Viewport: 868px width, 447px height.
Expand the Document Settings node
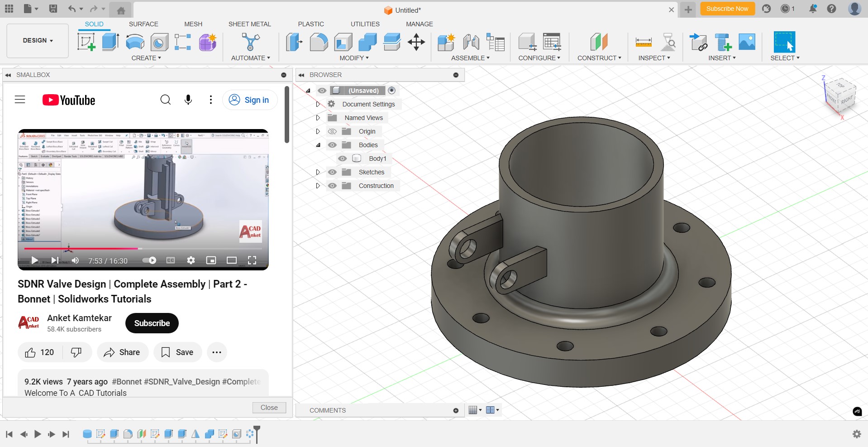tap(318, 104)
